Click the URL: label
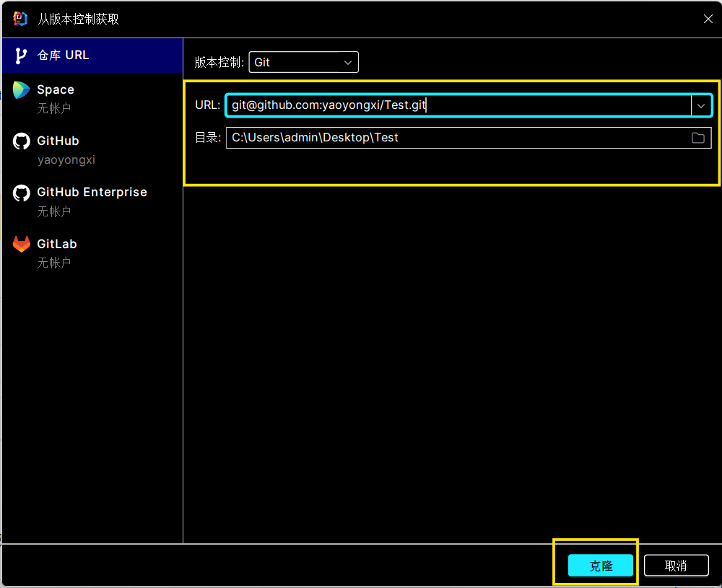Image resolution: width=722 pixels, height=588 pixels. 208,105
